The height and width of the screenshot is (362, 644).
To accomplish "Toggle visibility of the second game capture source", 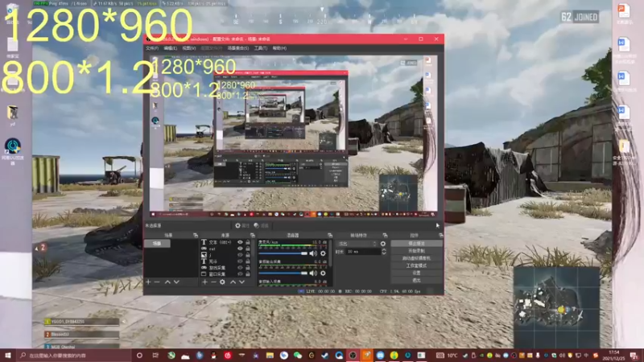I will coord(240,249).
